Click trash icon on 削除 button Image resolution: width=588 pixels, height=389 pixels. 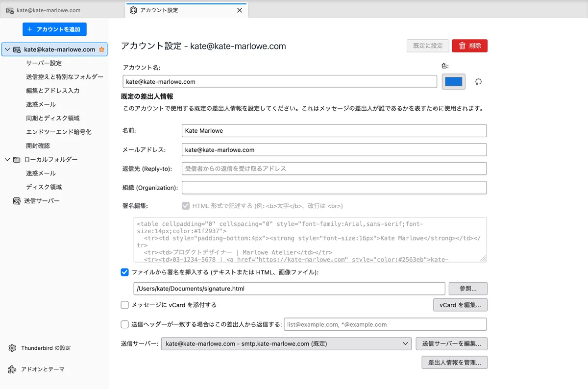tap(462, 46)
